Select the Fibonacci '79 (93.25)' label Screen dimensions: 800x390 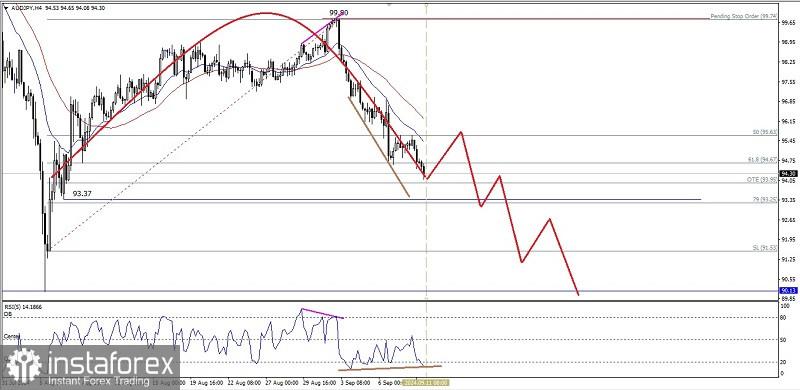pos(764,199)
